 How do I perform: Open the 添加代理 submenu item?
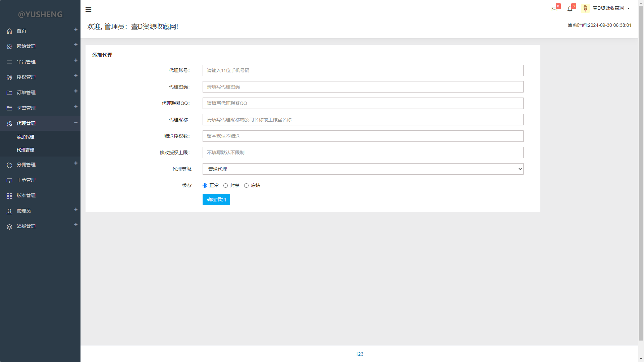[25, 137]
